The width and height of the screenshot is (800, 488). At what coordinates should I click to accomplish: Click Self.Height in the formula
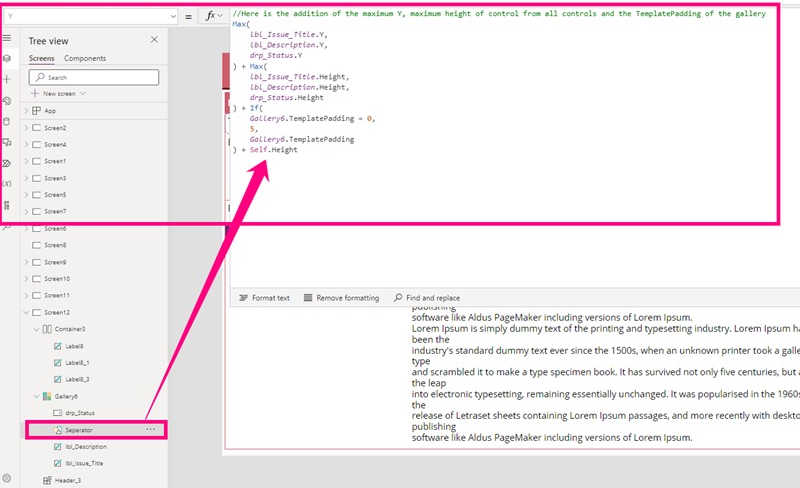[x=273, y=150]
